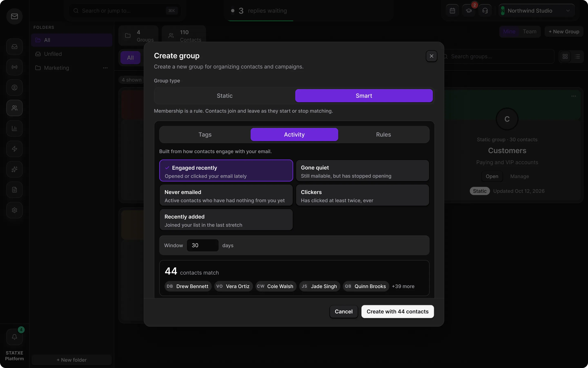Click the +39 more text

coord(403,286)
